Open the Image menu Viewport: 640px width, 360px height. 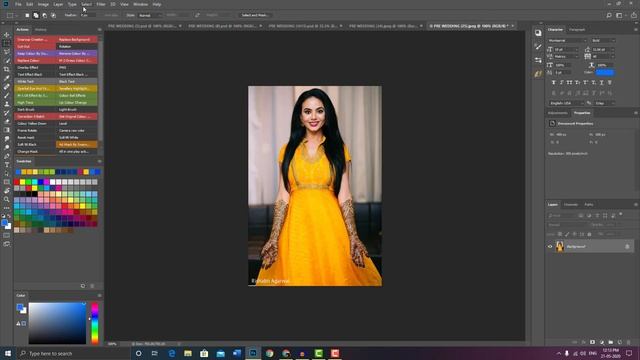coord(43,4)
